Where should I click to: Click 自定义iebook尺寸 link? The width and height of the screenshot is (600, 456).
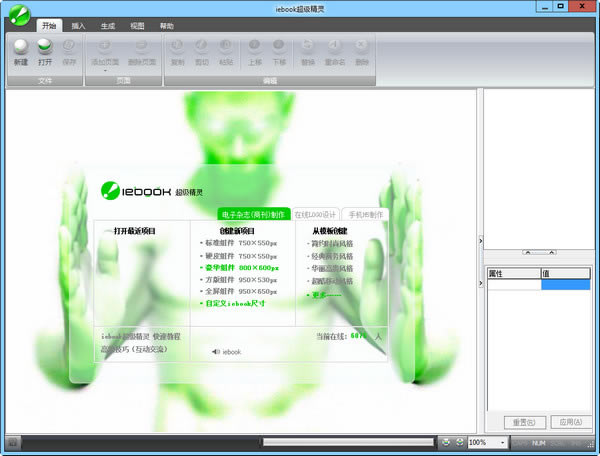[x=234, y=305]
